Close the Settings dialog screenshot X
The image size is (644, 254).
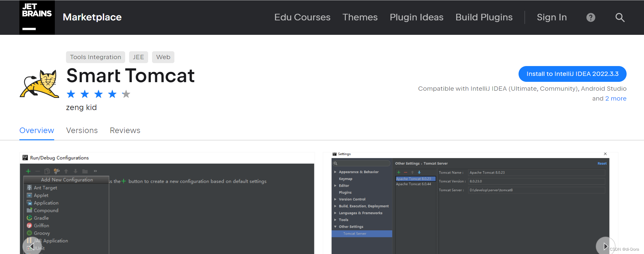(x=605, y=154)
